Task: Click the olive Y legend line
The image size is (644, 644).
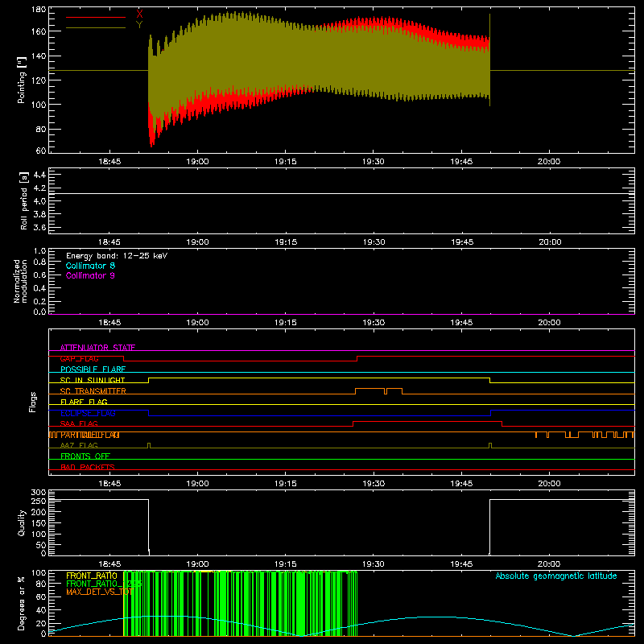Action: 96,27
